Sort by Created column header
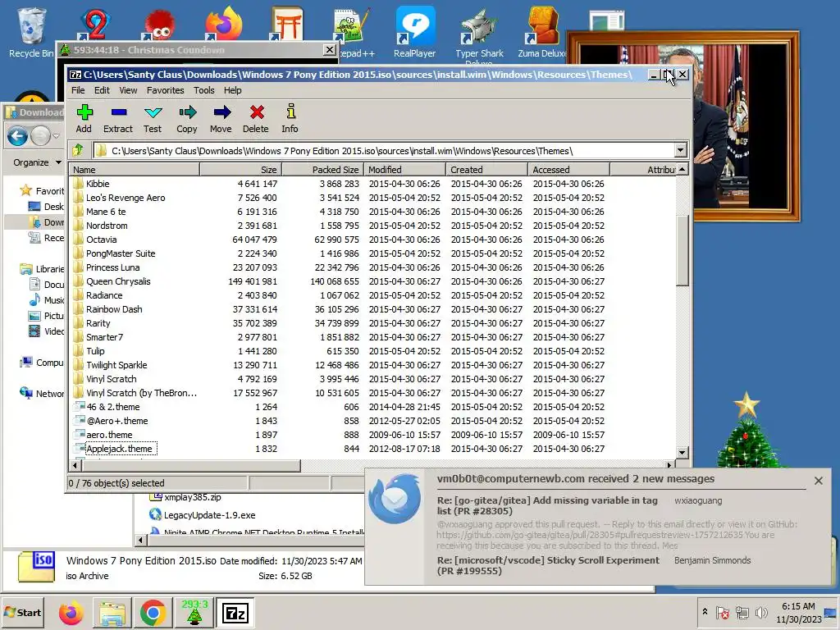Image resolution: width=840 pixels, height=630 pixels. pos(487,169)
